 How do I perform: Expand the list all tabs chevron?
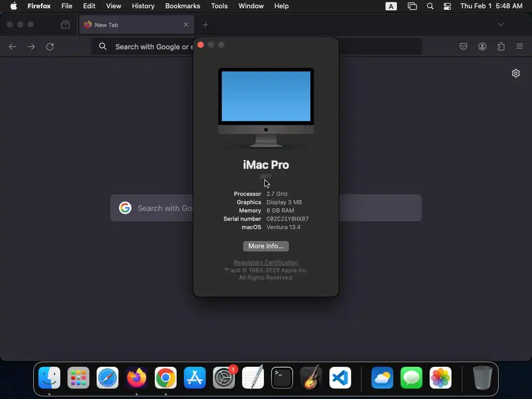pos(501,24)
